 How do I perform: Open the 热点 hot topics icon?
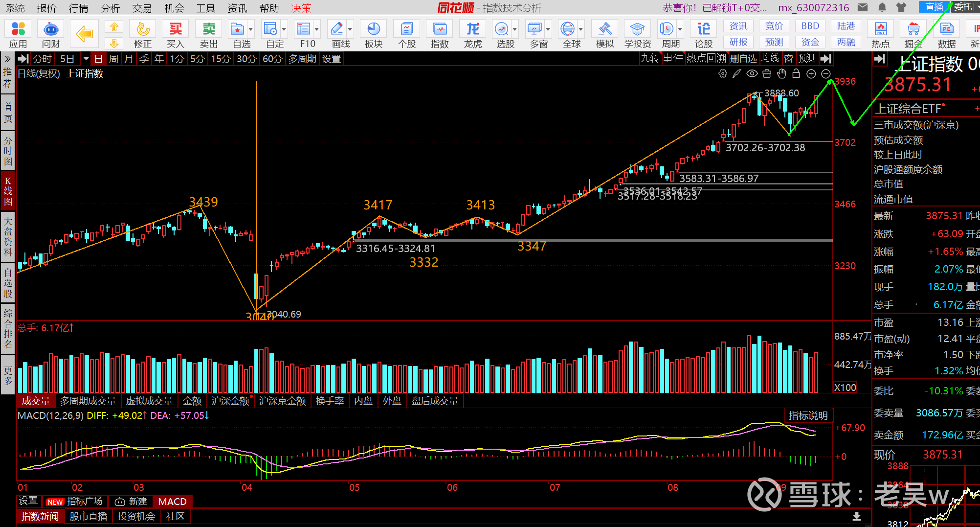pyautogui.click(x=881, y=34)
